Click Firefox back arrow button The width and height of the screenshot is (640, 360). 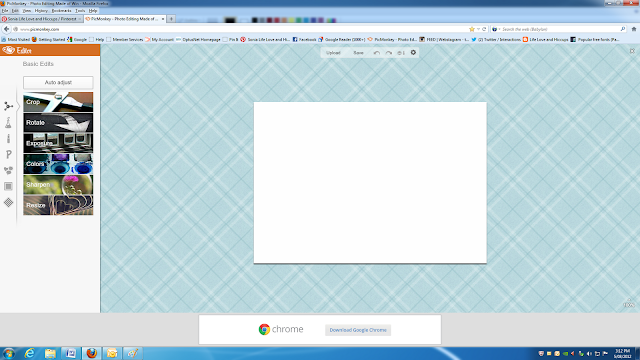[6, 29]
